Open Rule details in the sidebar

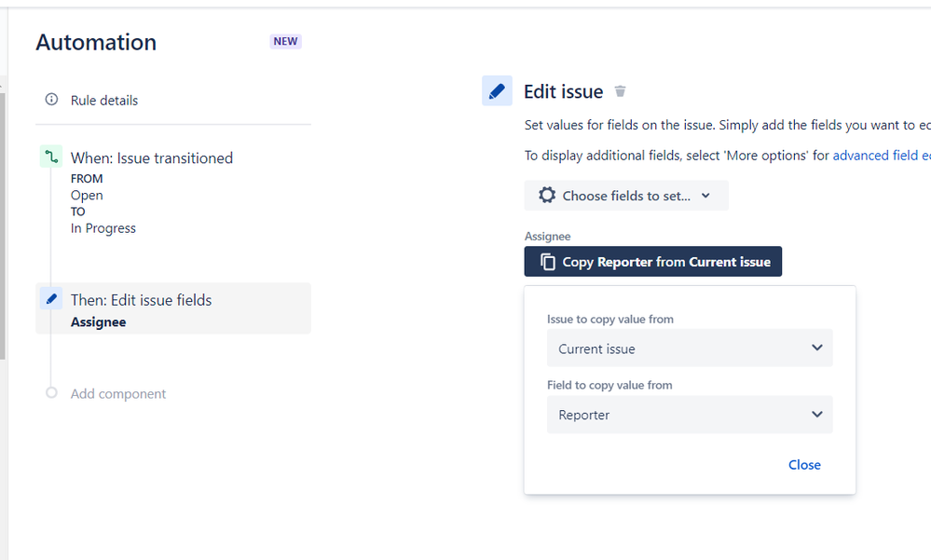[103, 101]
